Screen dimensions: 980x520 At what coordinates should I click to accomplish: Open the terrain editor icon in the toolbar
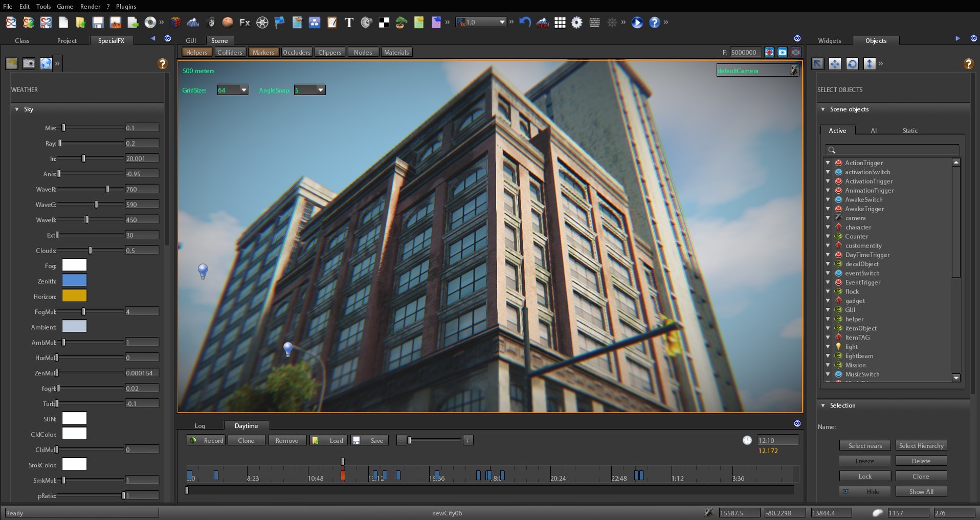[193, 22]
